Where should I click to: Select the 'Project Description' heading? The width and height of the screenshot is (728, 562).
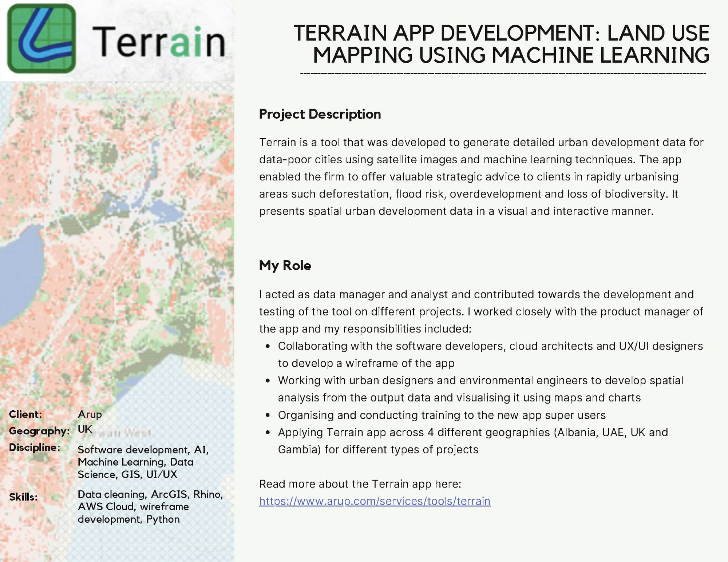coord(320,114)
